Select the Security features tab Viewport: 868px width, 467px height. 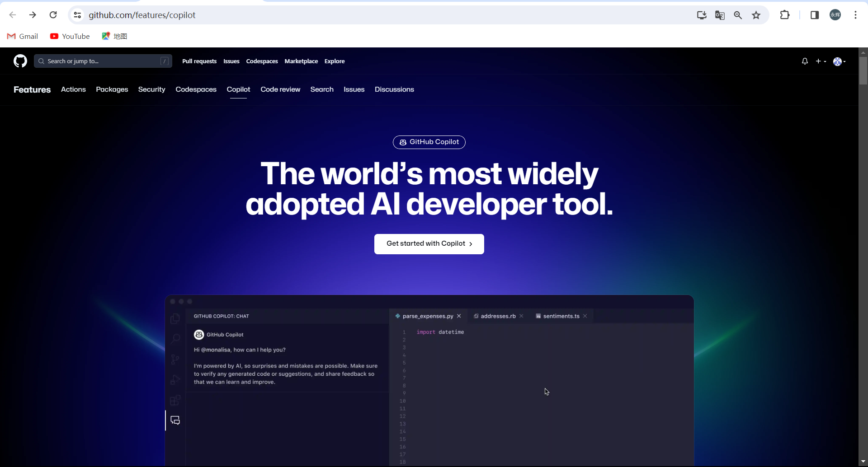point(151,89)
